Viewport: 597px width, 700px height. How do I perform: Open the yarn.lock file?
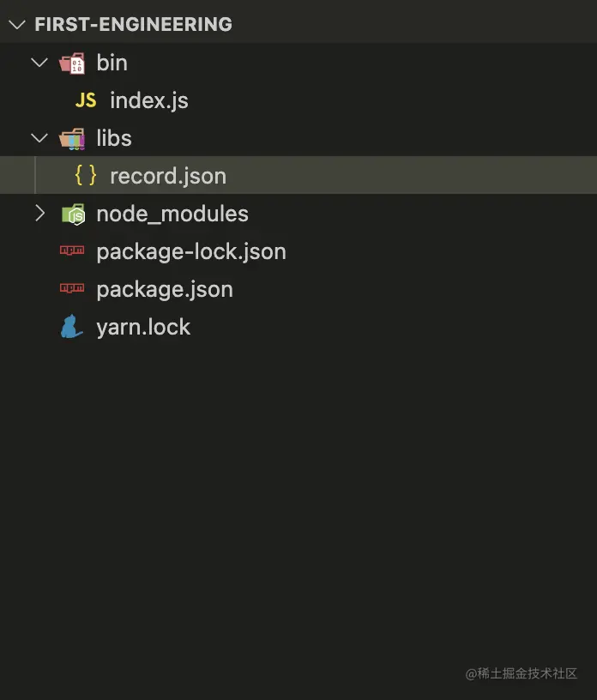143,327
